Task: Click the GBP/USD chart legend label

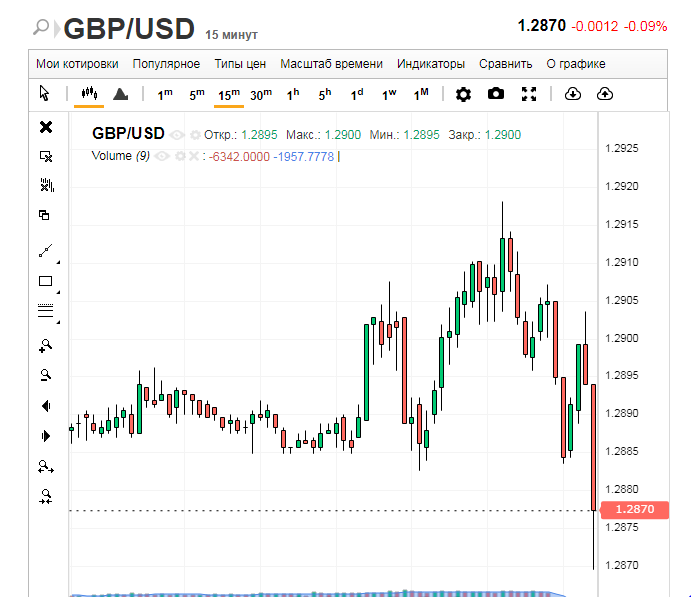Action: 128,133
